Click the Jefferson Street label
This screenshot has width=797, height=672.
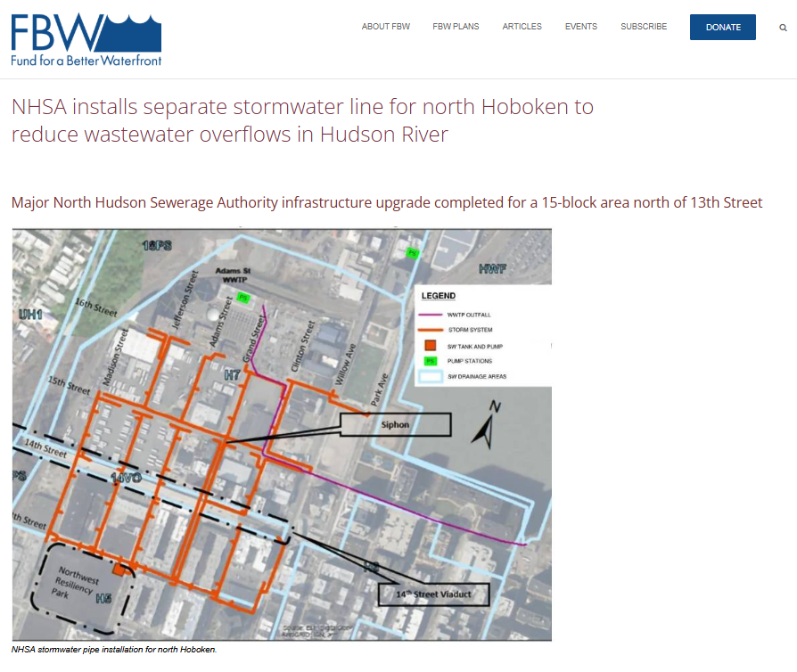click(x=185, y=300)
